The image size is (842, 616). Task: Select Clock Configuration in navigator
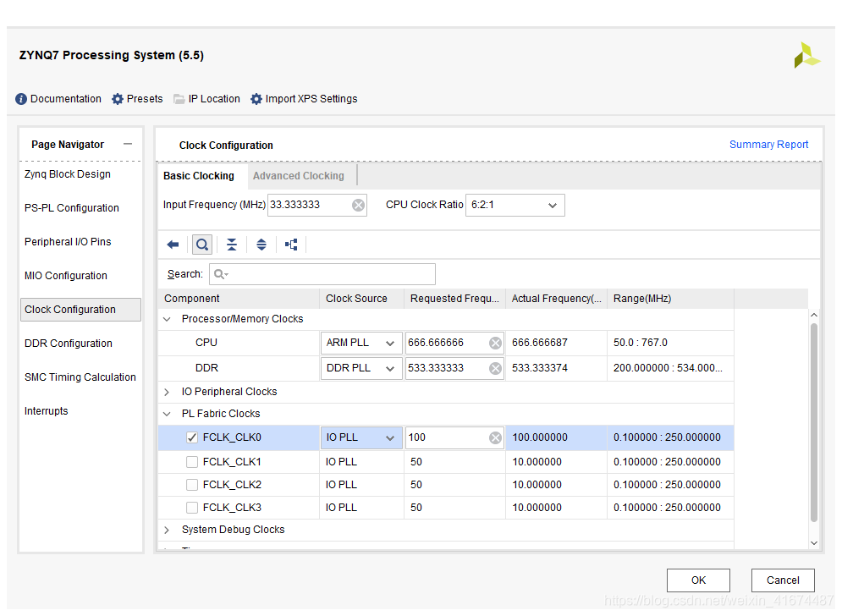point(80,310)
